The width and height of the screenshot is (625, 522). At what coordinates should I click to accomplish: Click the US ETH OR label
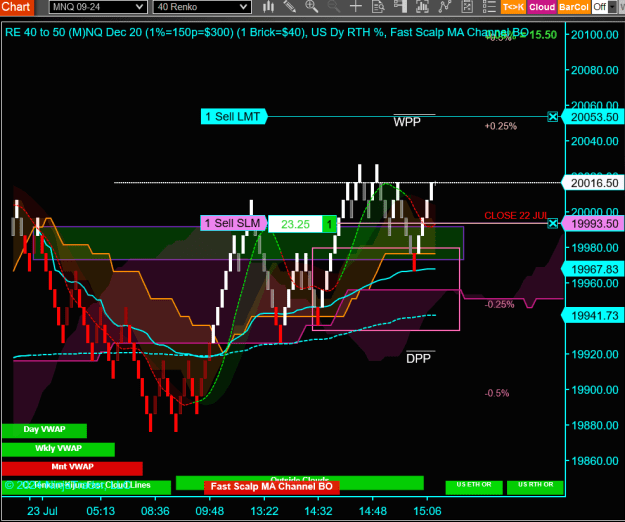474,487
